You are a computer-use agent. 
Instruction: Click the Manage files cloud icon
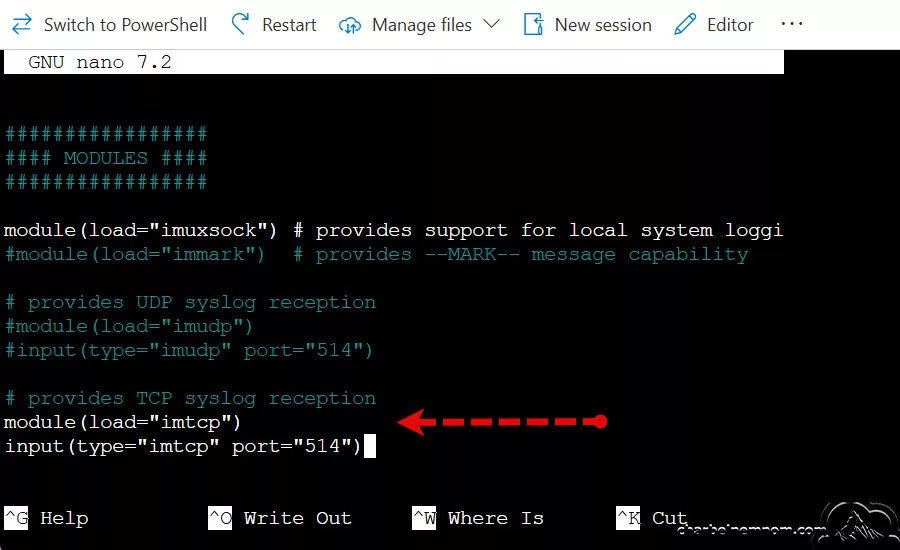click(350, 25)
